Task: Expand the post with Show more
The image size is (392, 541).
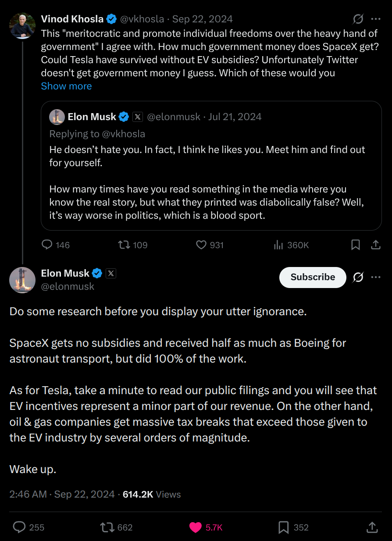Action: 66,86
